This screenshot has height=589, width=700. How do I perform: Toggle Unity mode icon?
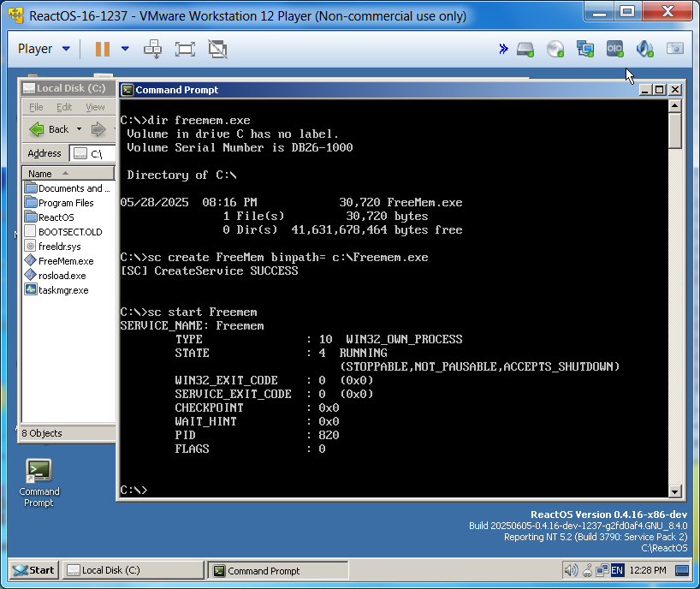pyautogui.click(x=217, y=49)
